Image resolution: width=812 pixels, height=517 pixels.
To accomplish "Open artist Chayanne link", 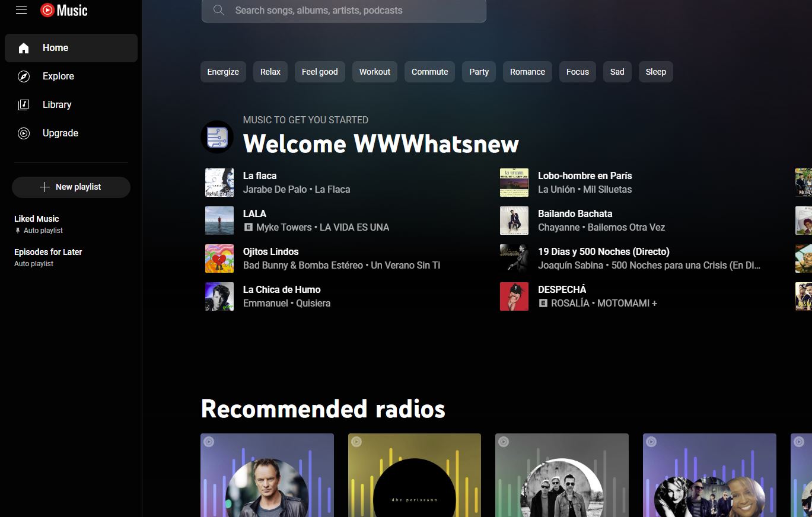I will [x=559, y=228].
